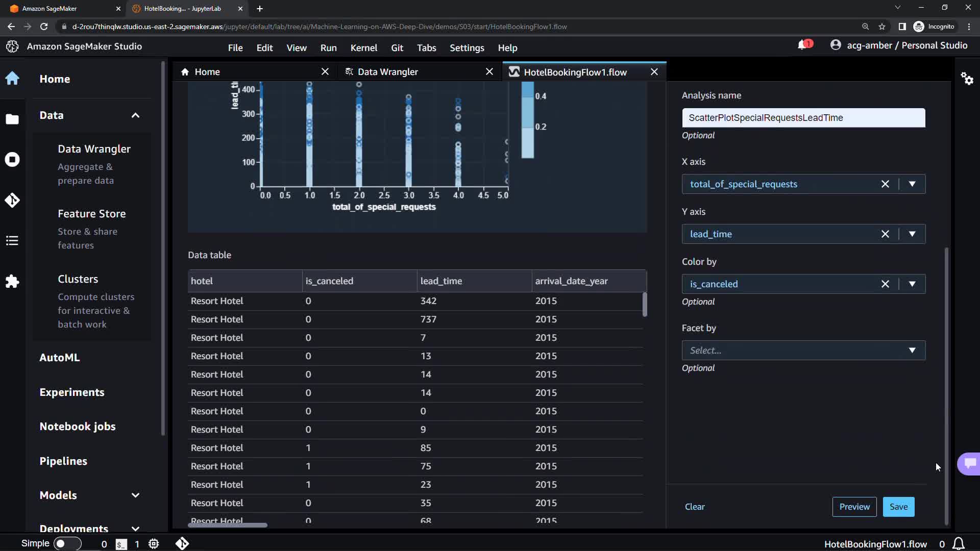Switch to the Data Wrangler tab

pos(387,72)
